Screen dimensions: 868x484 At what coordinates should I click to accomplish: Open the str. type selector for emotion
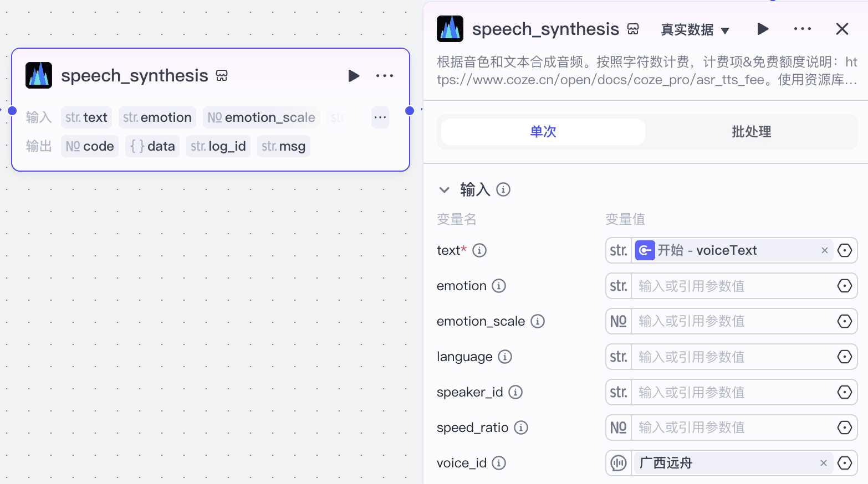point(618,286)
